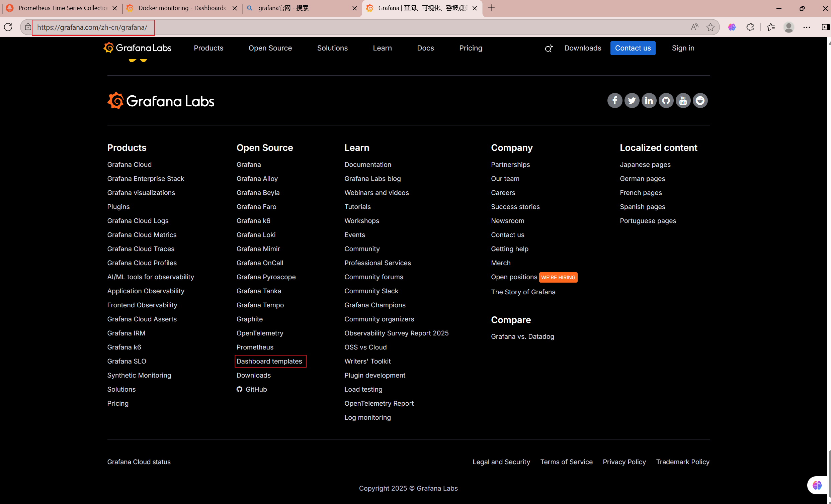831x504 pixels.
Task: Open Grafana Labs Twitter icon
Action: pyautogui.click(x=632, y=100)
